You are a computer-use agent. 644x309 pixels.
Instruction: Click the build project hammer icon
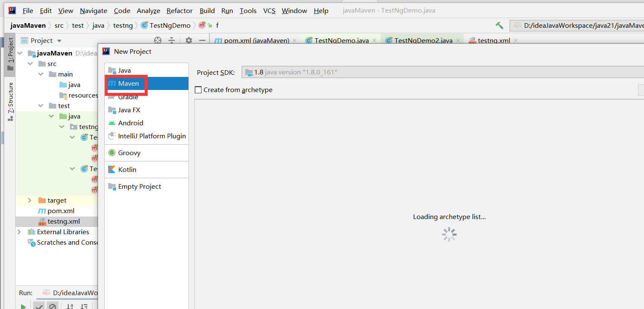[499, 26]
